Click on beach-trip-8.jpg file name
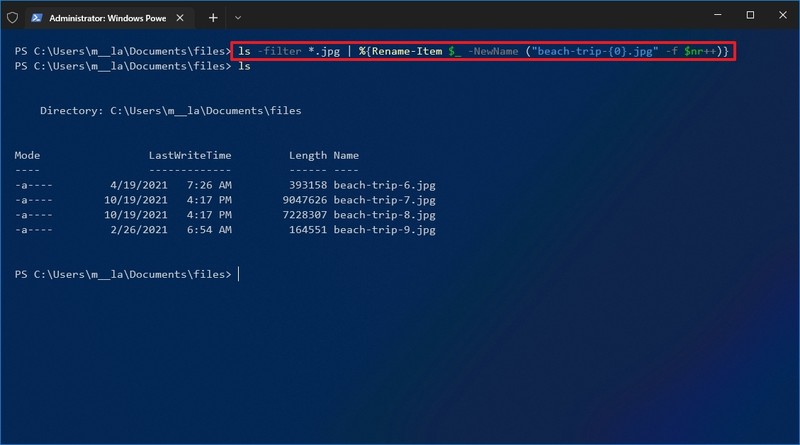 384,215
